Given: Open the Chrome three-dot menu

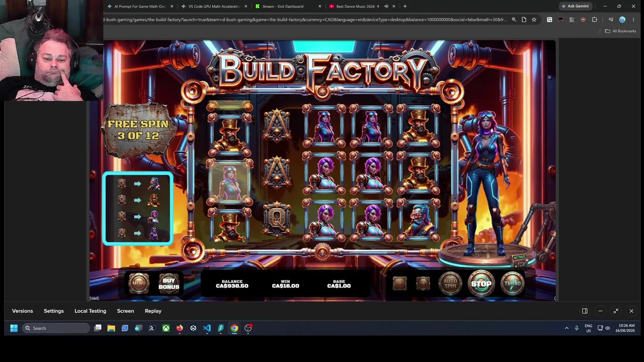Looking at the screenshot, I should 633,20.
